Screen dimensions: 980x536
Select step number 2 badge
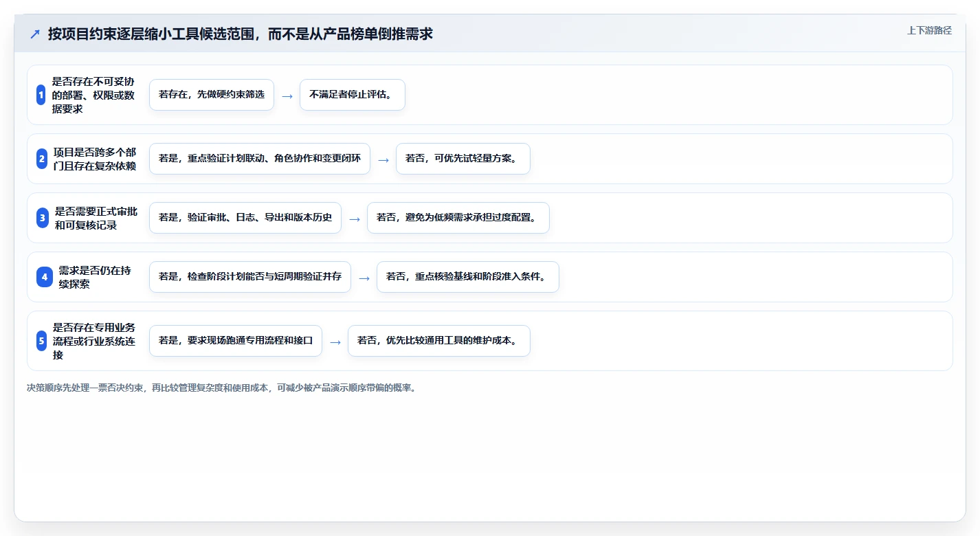click(x=42, y=159)
